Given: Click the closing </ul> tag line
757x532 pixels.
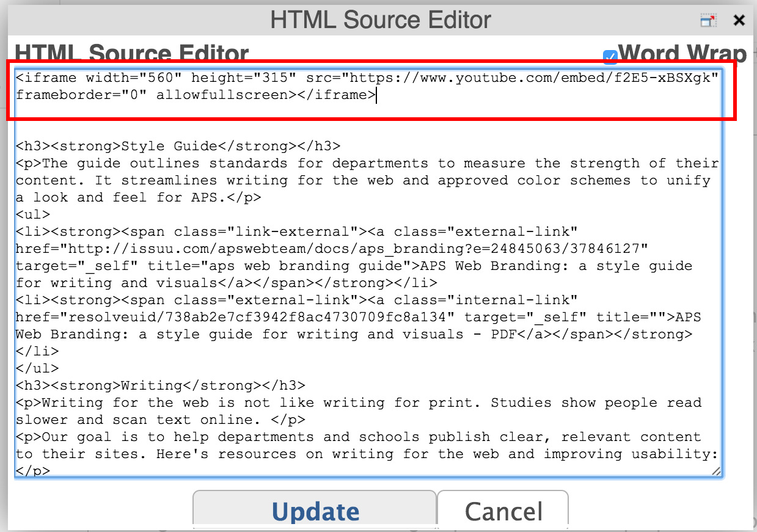Looking at the screenshot, I should [37, 368].
